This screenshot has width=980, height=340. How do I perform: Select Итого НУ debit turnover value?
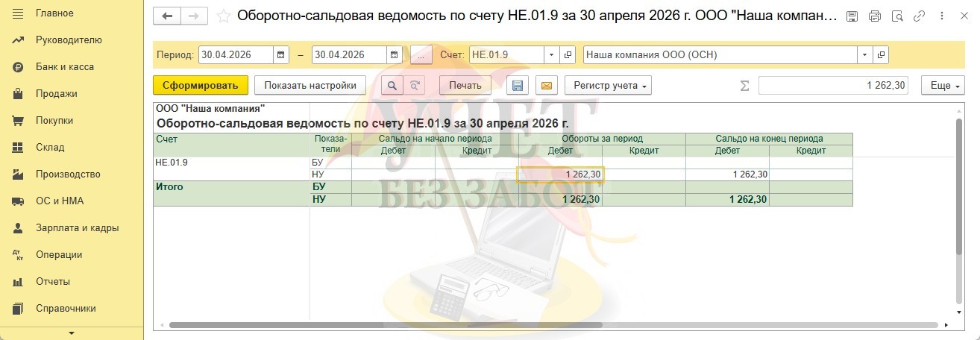pos(560,199)
